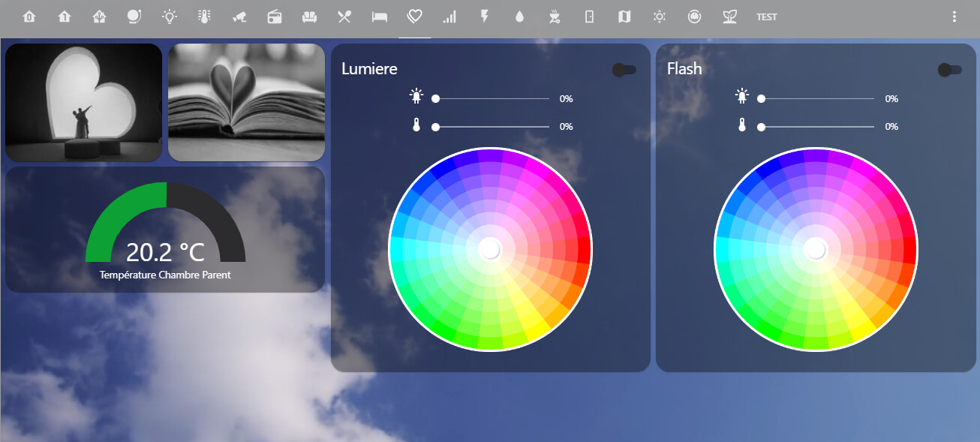Open the plant sprout view
The height and width of the screenshot is (442, 980).
click(729, 17)
